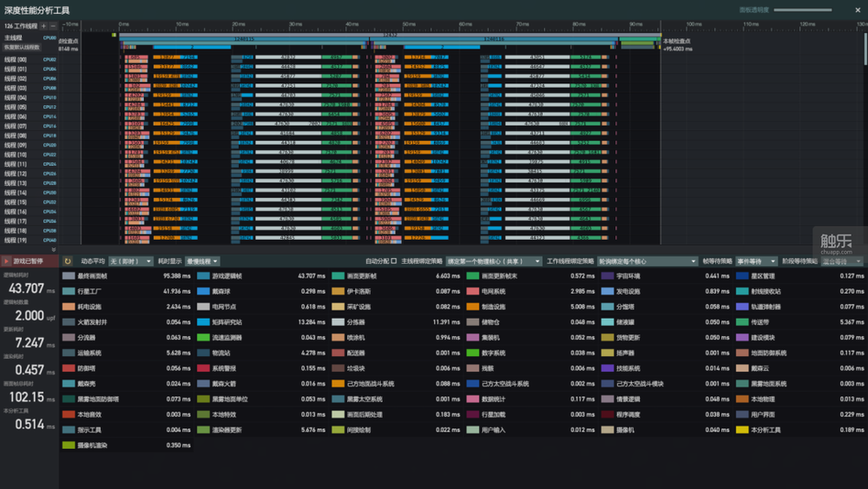Open the 动态平均 dropdown
This screenshot has height=489, width=868.
[x=130, y=261]
